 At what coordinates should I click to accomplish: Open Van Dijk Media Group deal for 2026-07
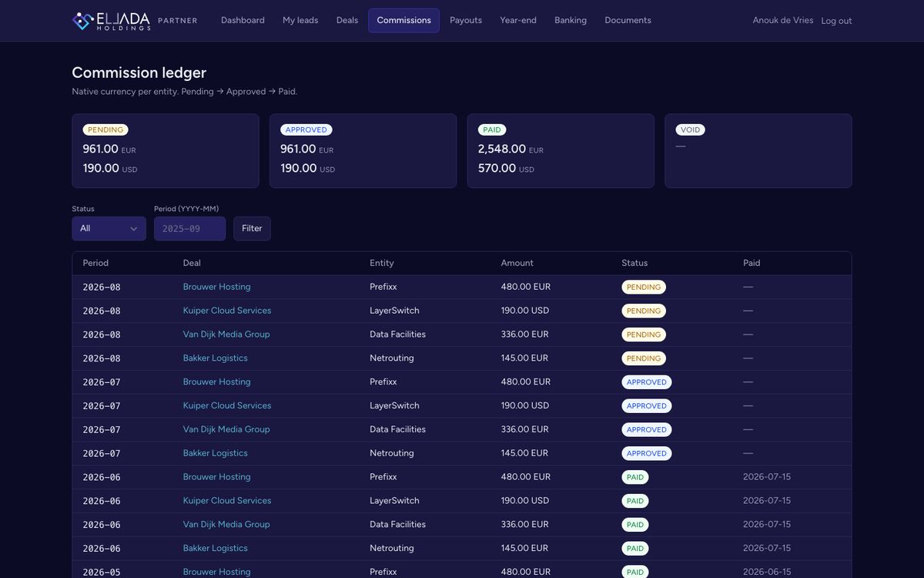[x=226, y=429]
